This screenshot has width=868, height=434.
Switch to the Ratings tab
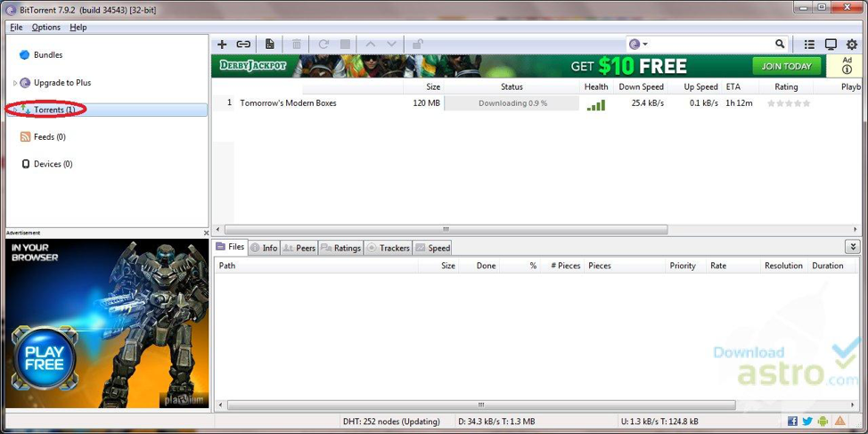[340, 248]
